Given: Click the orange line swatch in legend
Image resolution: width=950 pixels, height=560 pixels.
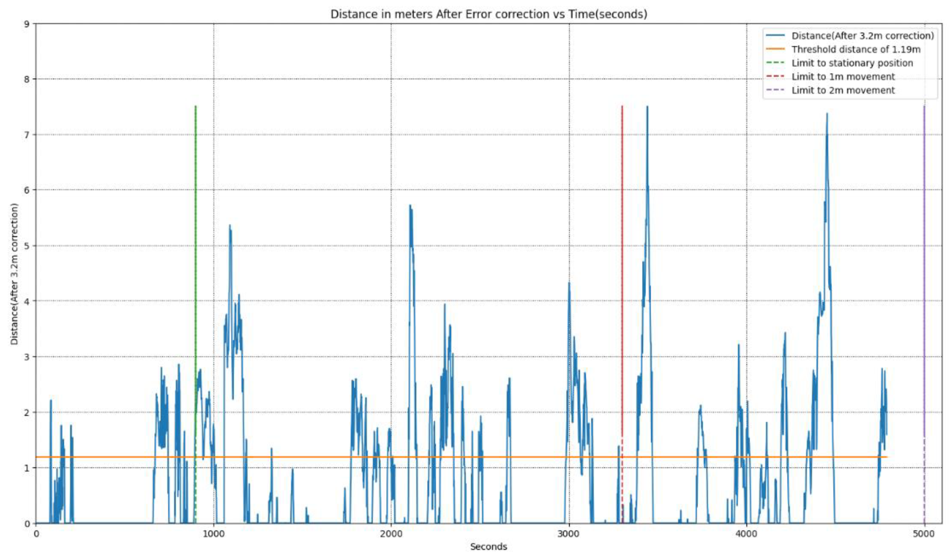Looking at the screenshot, I should tap(775, 49).
